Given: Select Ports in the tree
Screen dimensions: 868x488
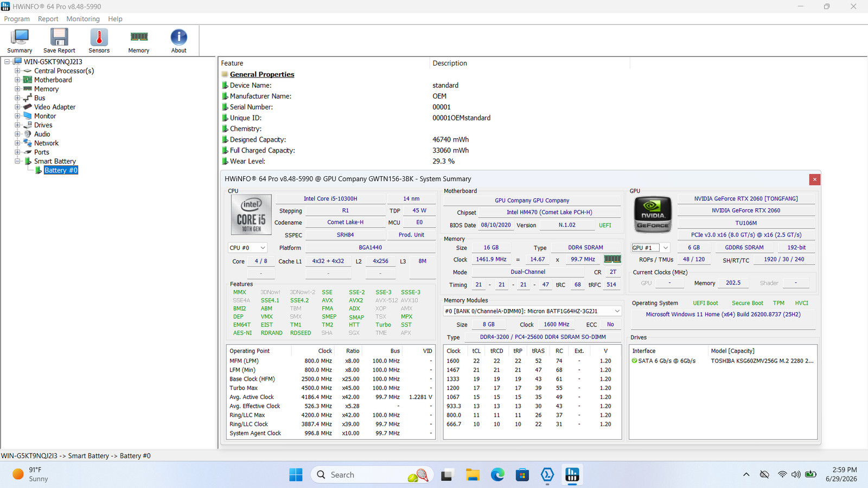Looking at the screenshot, I should [42, 152].
